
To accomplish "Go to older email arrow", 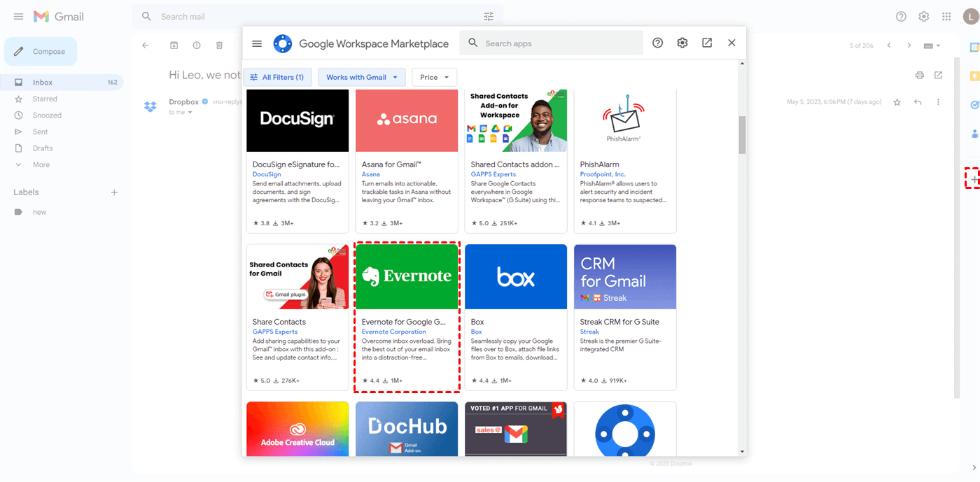I will pos(909,45).
